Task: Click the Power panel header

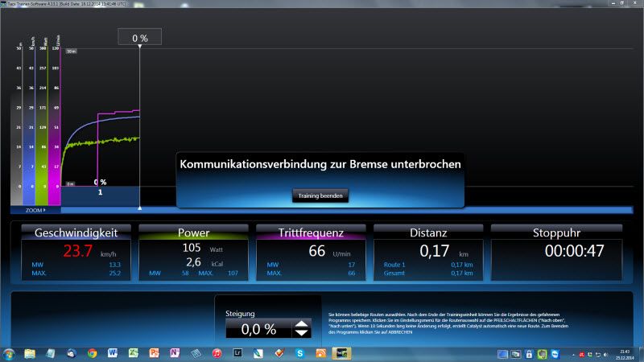Action: [x=193, y=232]
